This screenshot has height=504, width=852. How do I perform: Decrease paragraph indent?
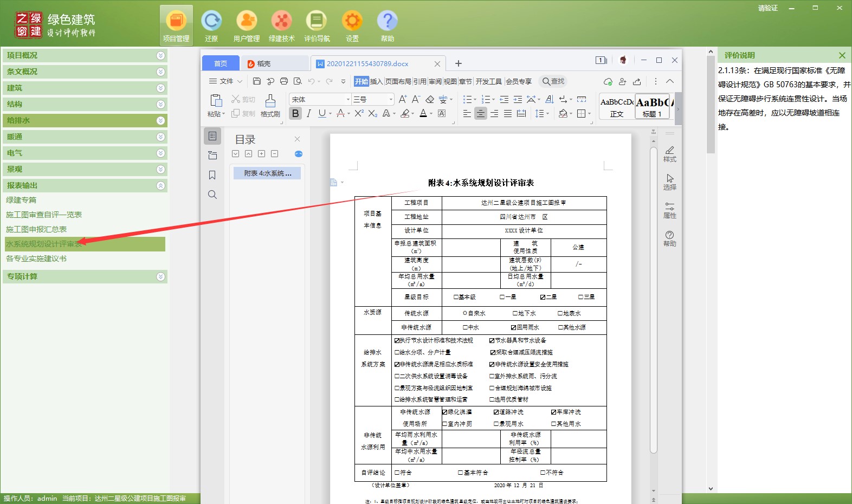[504, 99]
